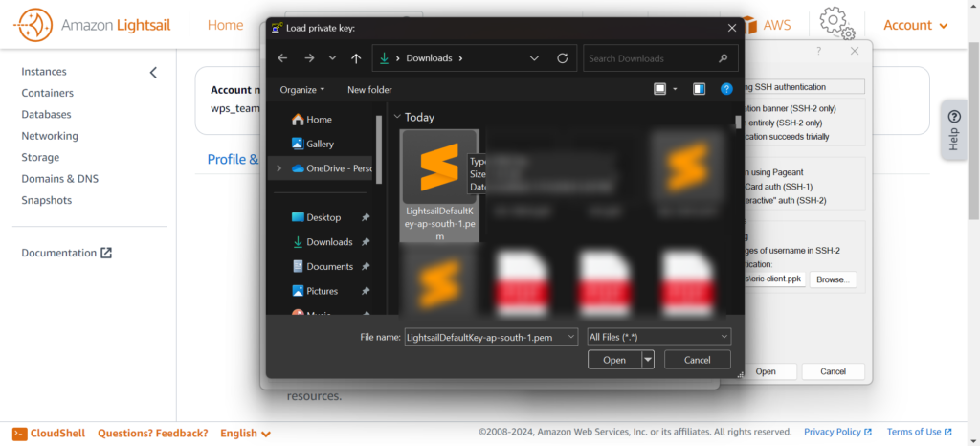Click the Amazon Lightsail logo
The width and height of the screenshot is (980, 446).
[x=94, y=25]
